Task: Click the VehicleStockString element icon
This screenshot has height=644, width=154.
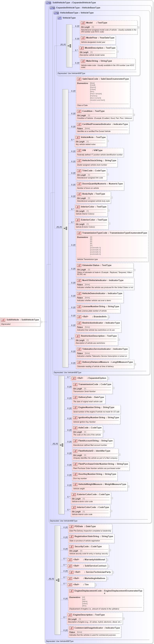Action: [x=79, y=161]
